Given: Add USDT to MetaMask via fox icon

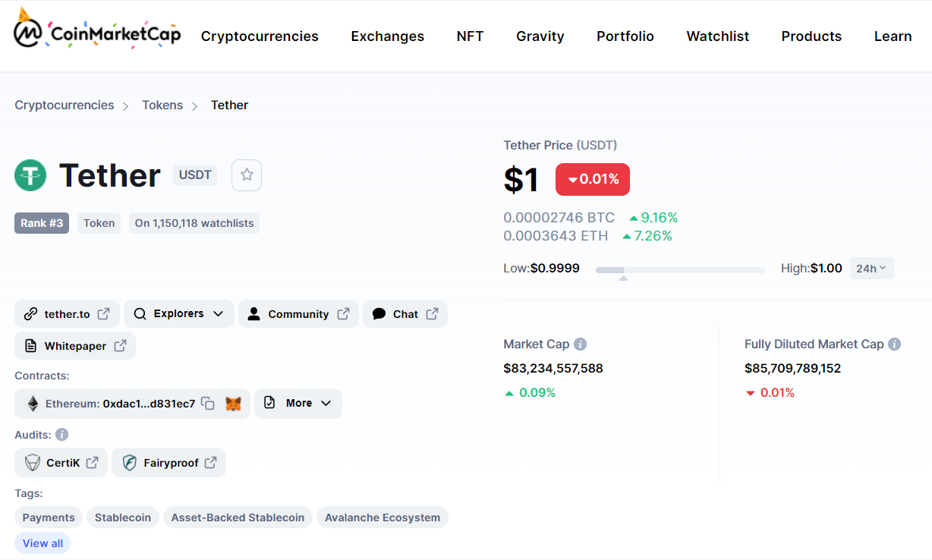Looking at the screenshot, I should coord(234,404).
